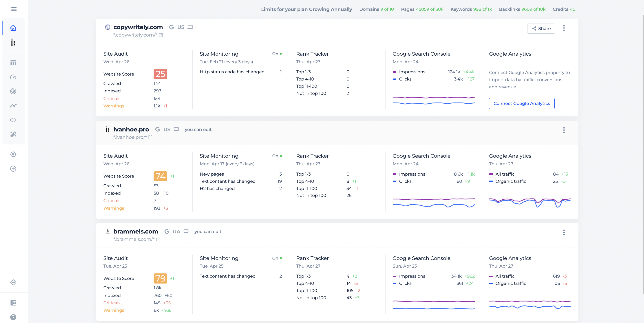Click the 'Backlinks 9609 of 10k' plan limit
Image resolution: width=644 pixels, height=323 pixels.
522,9
